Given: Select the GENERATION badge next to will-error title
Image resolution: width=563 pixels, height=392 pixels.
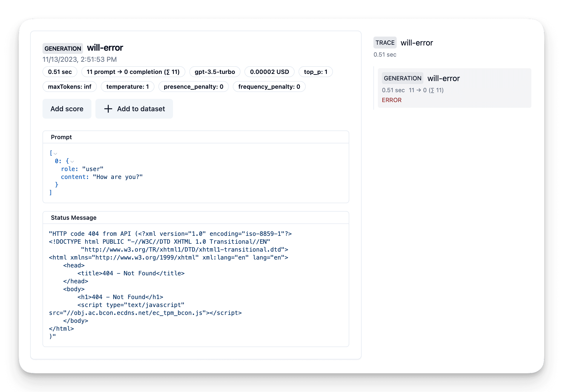Looking at the screenshot, I should pyautogui.click(x=63, y=48).
